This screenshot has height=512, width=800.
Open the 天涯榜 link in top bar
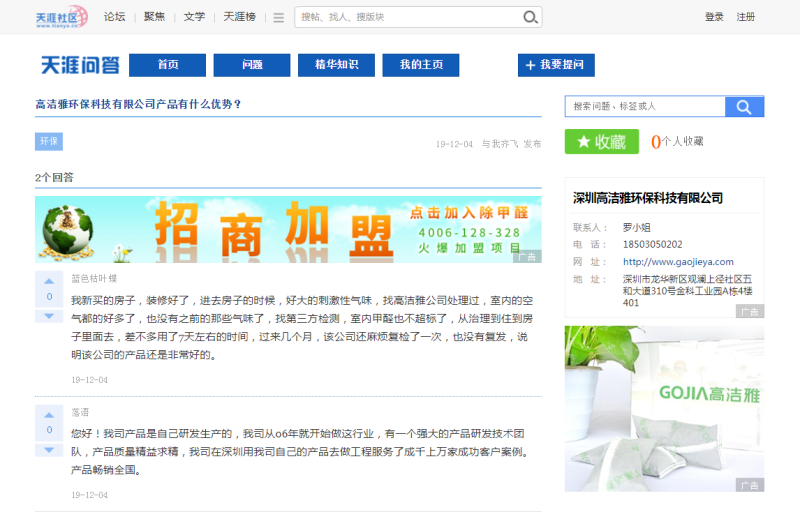tap(239, 17)
